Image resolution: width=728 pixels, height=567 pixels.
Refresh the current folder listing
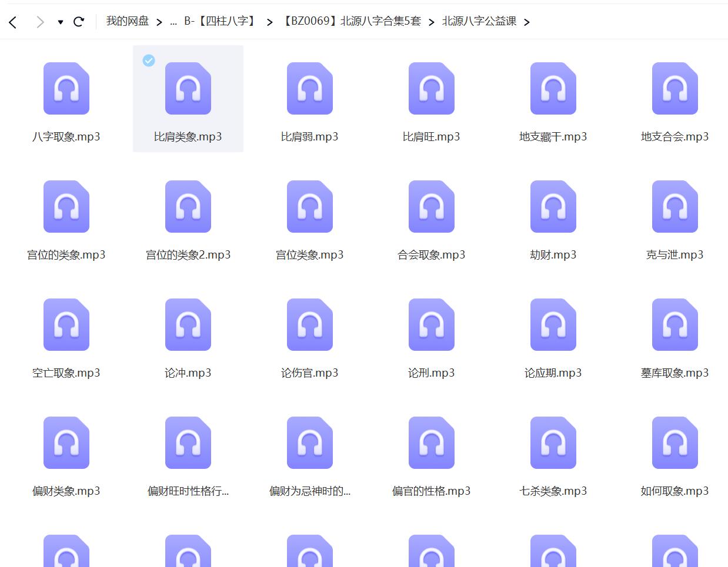point(79,22)
